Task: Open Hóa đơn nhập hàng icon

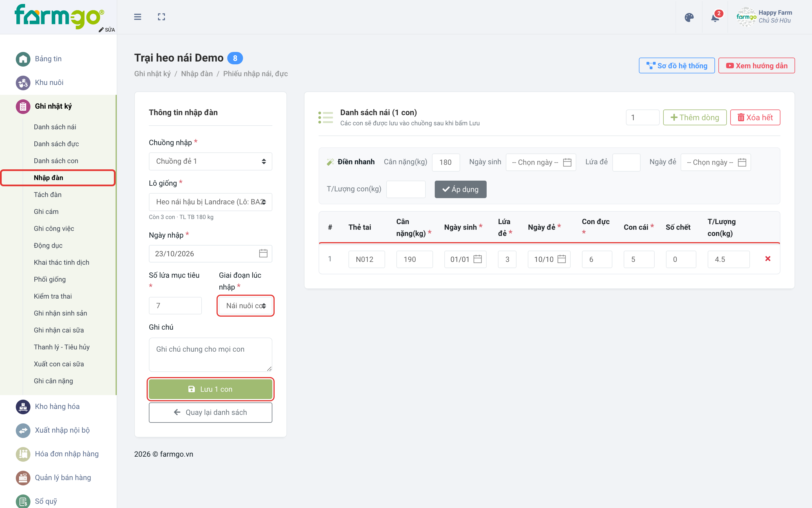Action: point(23,454)
